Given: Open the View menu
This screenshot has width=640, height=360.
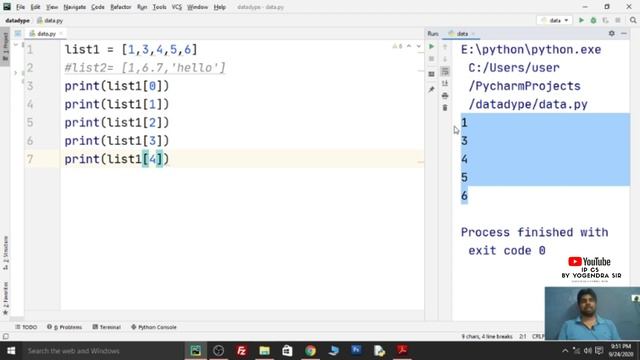Looking at the screenshot, I should [52, 7].
